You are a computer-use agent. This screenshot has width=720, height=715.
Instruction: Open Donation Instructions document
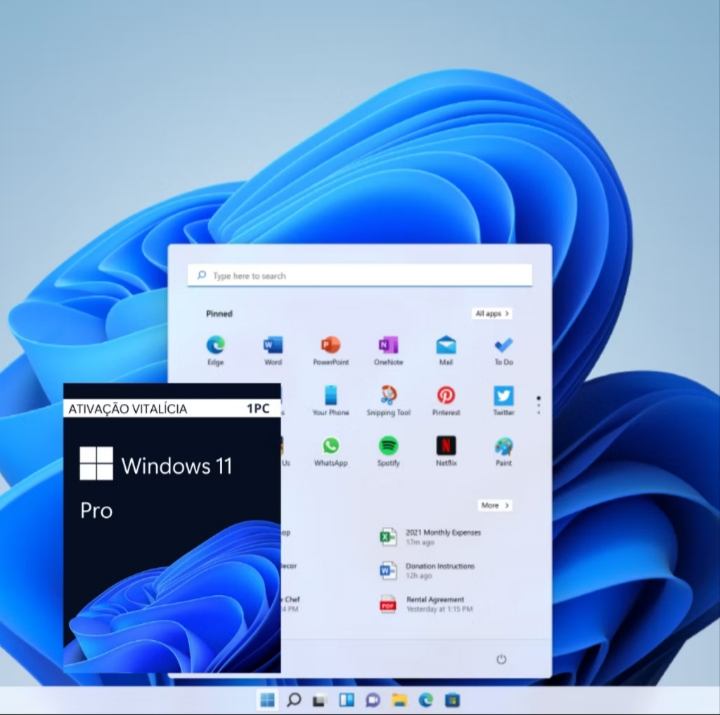[x=427, y=570]
